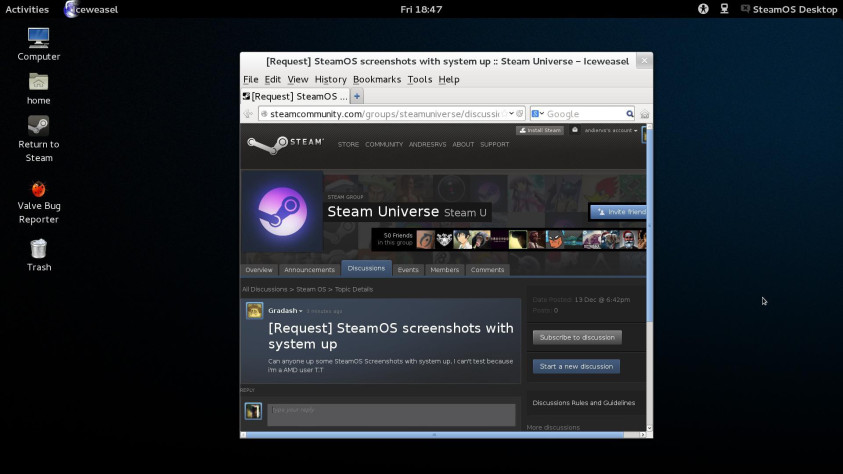This screenshot has height=474, width=843.
Task: Switch to the Comments tab
Action: (x=487, y=270)
